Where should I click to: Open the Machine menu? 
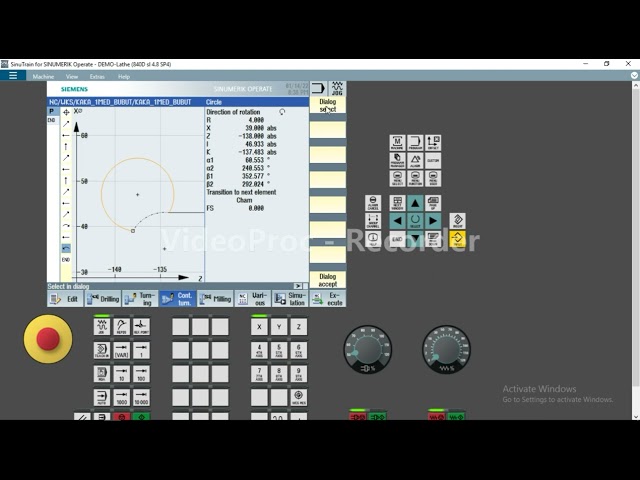click(x=43, y=76)
